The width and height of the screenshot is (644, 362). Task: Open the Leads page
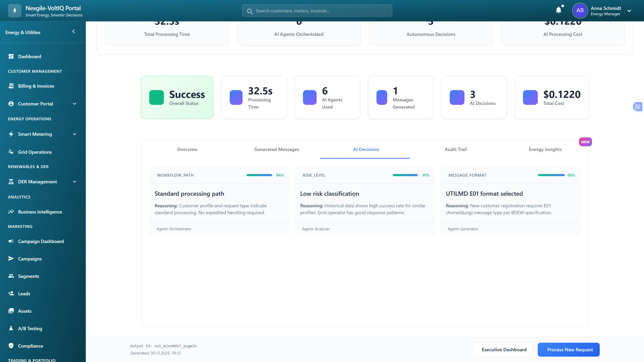coord(24,294)
